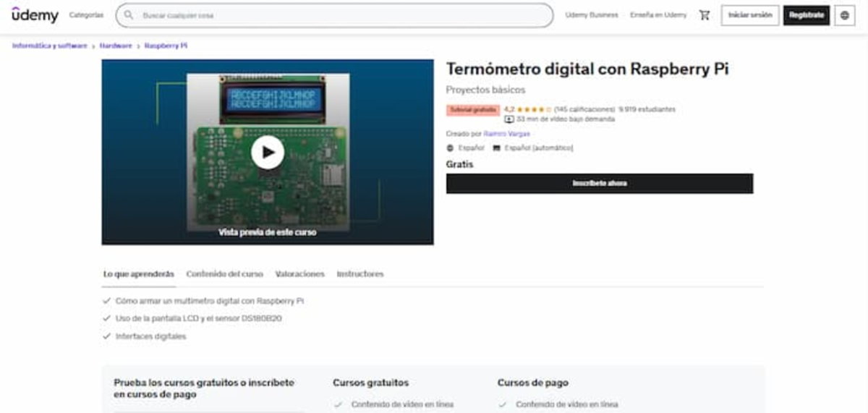Click the 'Regístrate' button
Image resolution: width=868 pixels, height=413 pixels.
coord(807,15)
